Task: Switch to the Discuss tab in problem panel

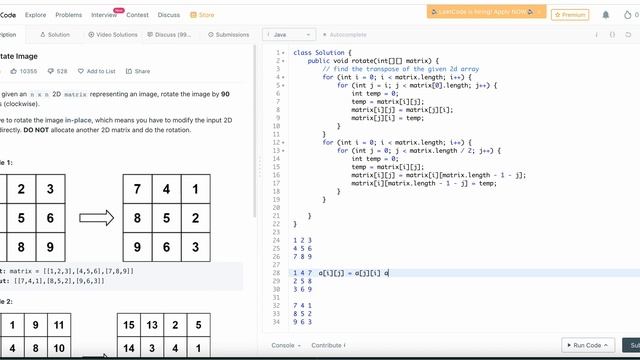Action: [169, 35]
